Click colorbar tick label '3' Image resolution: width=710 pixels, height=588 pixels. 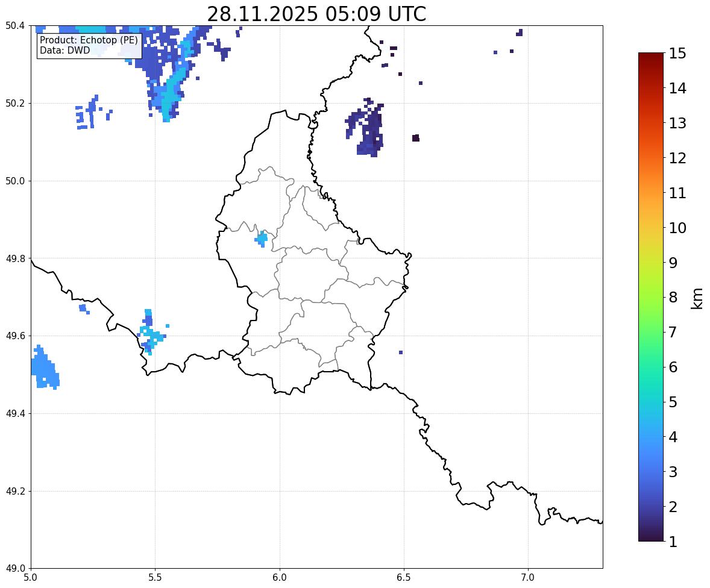(x=673, y=472)
